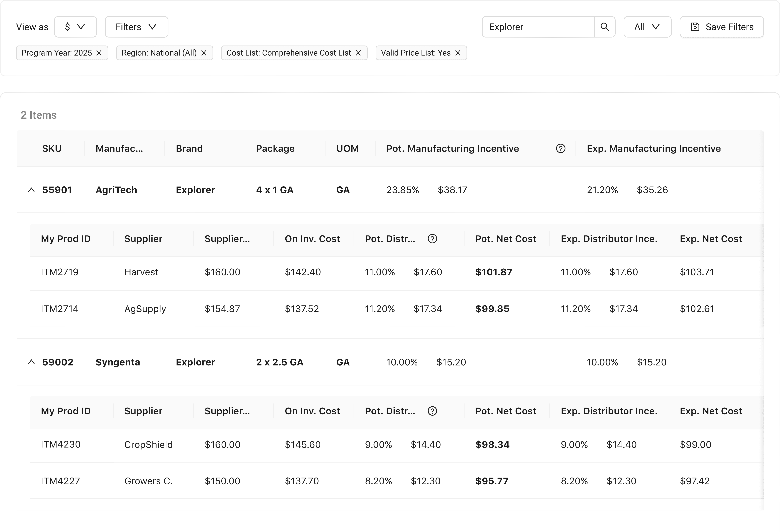This screenshot has height=532, width=780.
Task: Click help icon in second Pot. Distr. column
Action: coord(432,411)
